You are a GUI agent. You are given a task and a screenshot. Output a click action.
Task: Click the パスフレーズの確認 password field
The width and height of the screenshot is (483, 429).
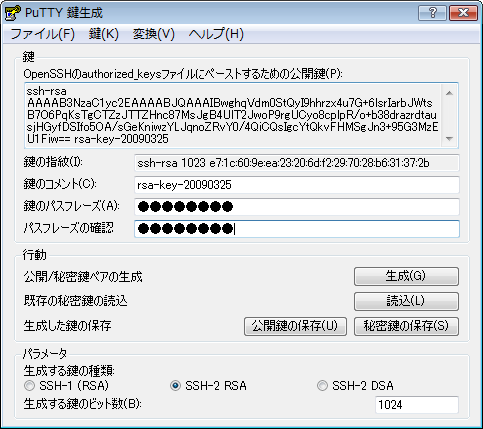[297, 229]
